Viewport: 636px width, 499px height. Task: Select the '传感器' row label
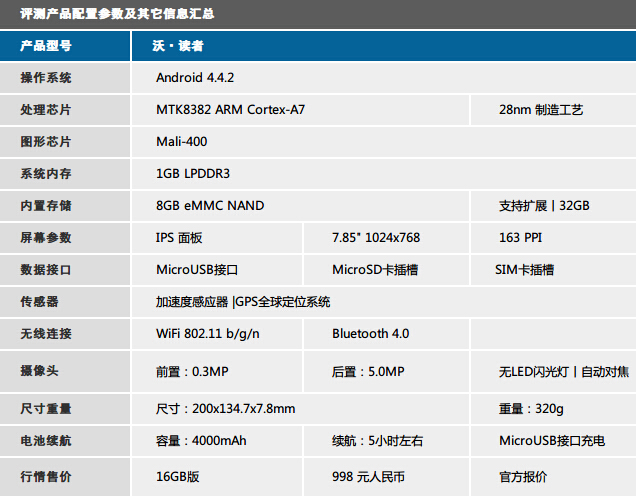click(x=39, y=302)
